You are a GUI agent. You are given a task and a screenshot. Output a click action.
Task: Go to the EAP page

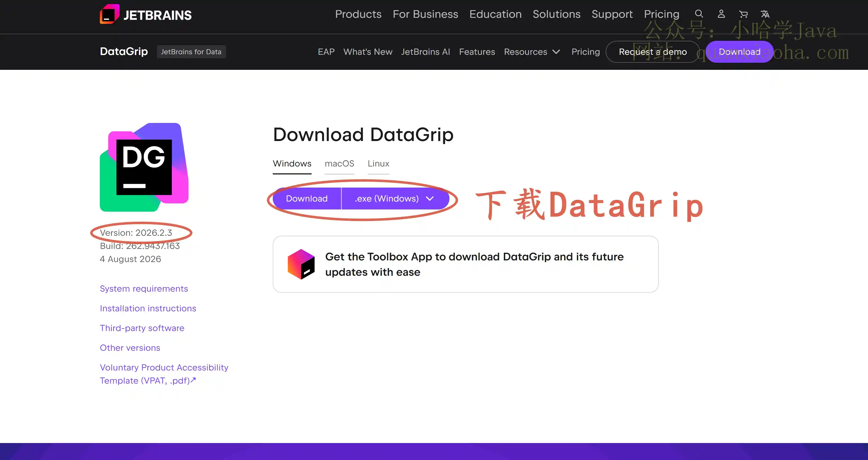point(326,51)
